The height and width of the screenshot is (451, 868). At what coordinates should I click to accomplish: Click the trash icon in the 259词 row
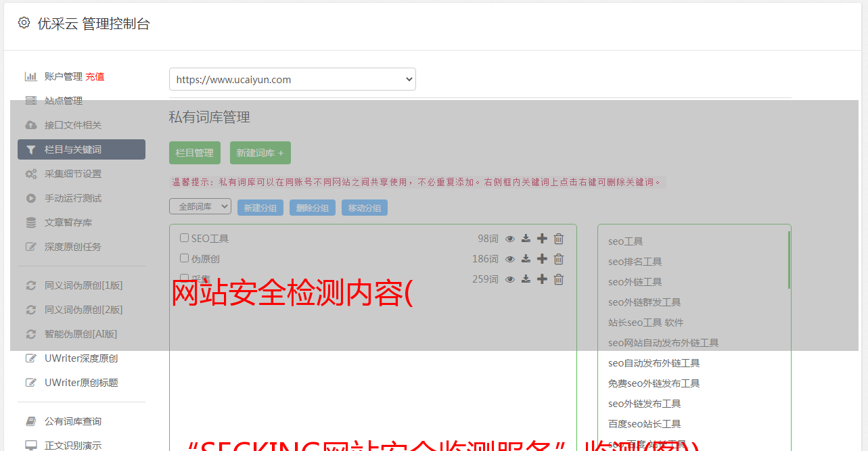click(x=559, y=279)
